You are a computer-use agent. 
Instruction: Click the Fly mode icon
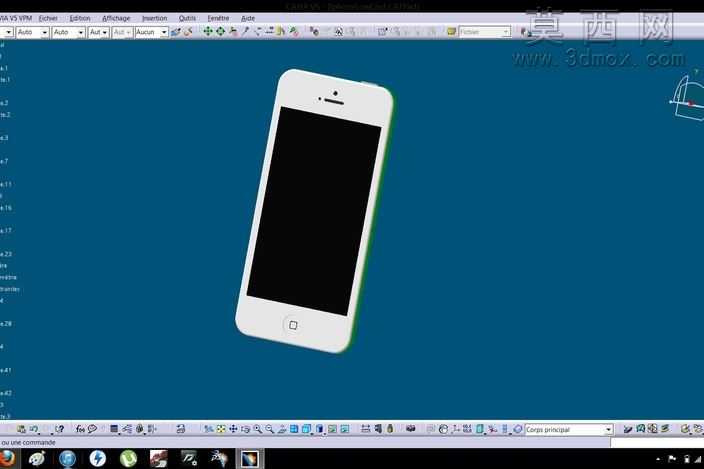[x=208, y=429]
